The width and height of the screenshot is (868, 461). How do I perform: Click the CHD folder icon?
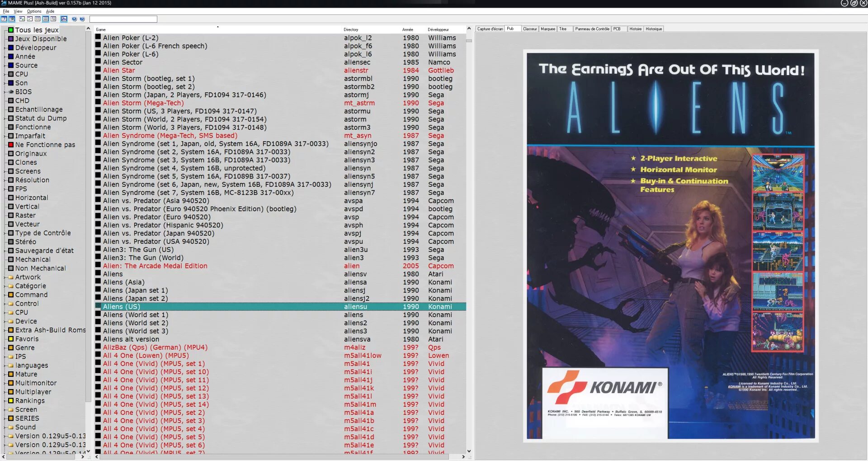(x=11, y=100)
